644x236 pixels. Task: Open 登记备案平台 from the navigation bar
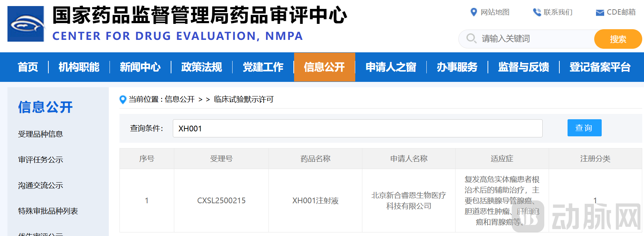(600, 67)
